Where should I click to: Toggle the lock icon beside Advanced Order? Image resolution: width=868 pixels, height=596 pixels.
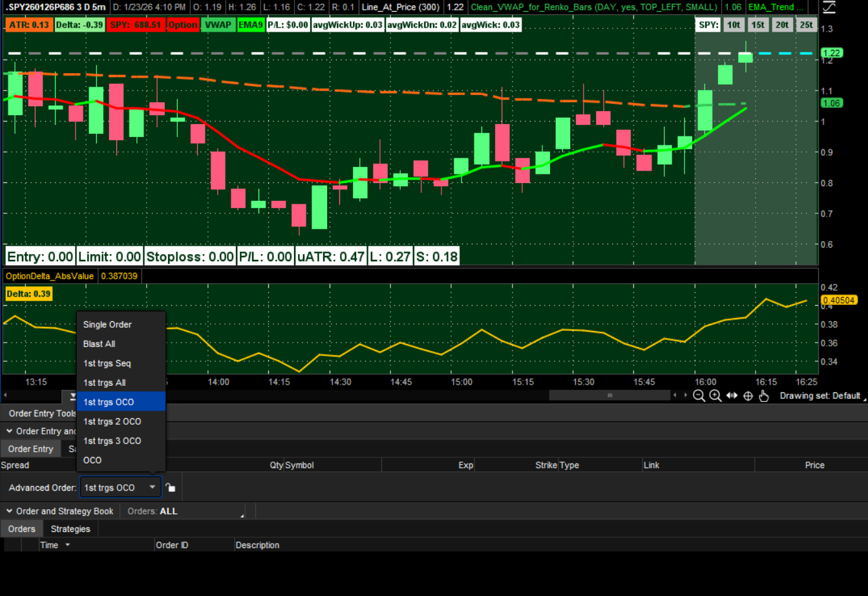170,488
